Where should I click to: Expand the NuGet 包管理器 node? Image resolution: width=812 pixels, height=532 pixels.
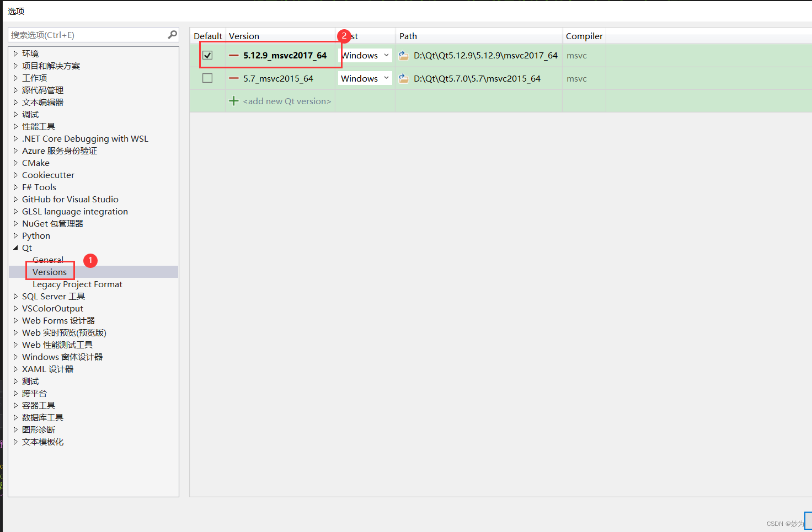pyautogui.click(x=15, y=223)
